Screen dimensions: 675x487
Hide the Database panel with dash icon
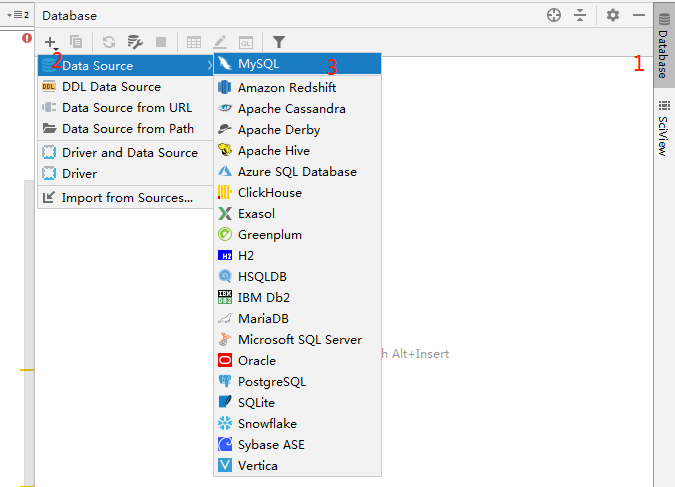639,16
